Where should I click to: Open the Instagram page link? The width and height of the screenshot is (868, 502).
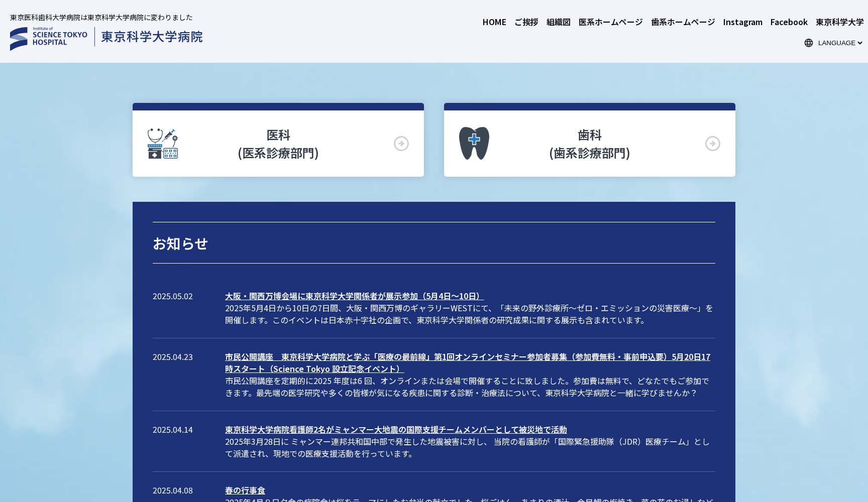coord(742,22)
